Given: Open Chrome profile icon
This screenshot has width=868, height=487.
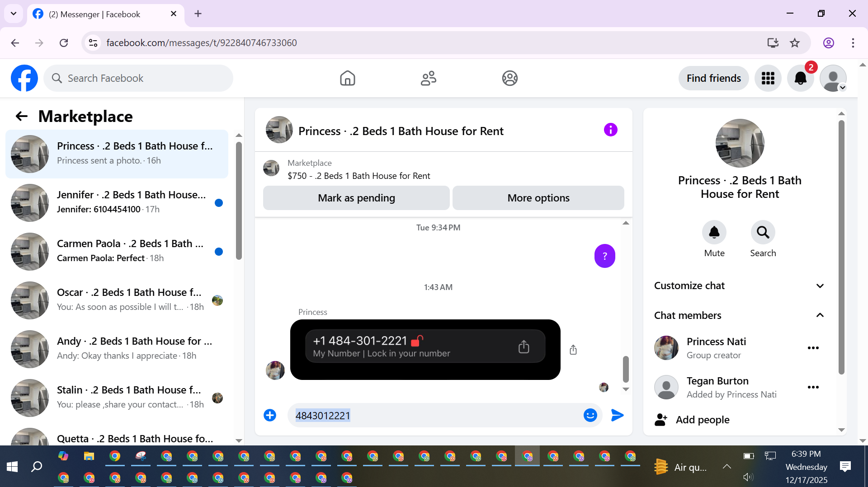Looking at the screenshot, I should [828, 43].
